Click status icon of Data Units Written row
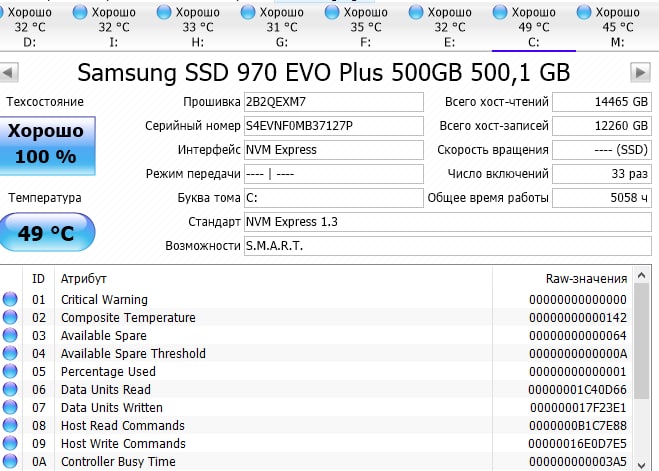Viewport: 659px width, 471px height. (x=10, y=408)
